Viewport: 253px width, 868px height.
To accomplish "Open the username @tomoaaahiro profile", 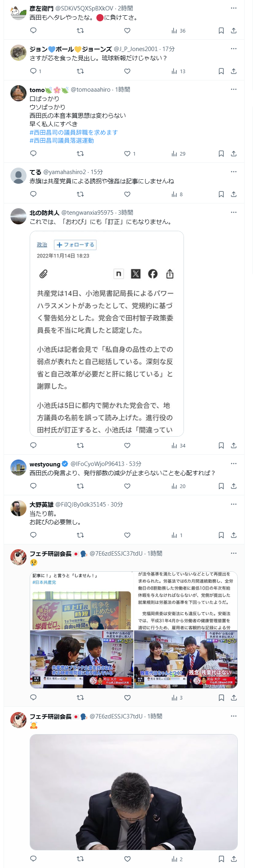I will point(90,90).
